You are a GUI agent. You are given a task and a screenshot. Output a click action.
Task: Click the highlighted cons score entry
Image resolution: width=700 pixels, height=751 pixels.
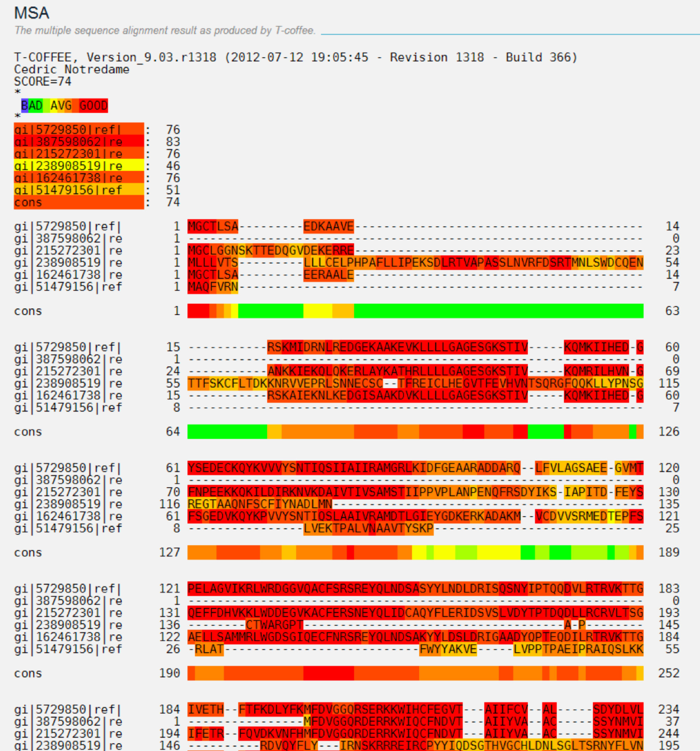(x=78, y=202)
